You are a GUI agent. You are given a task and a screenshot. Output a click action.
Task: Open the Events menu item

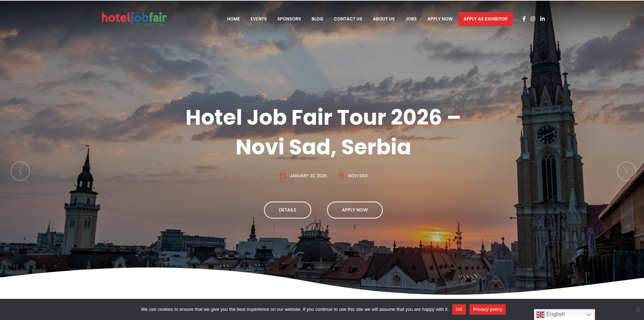pyautogui.click(x=258, y=19)
